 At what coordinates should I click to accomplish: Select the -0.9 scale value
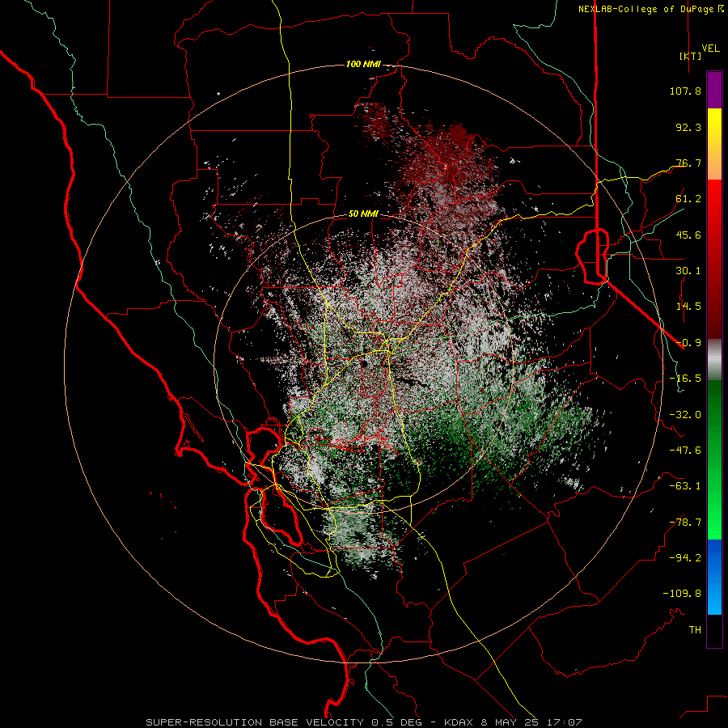click(x=688, y=343)
